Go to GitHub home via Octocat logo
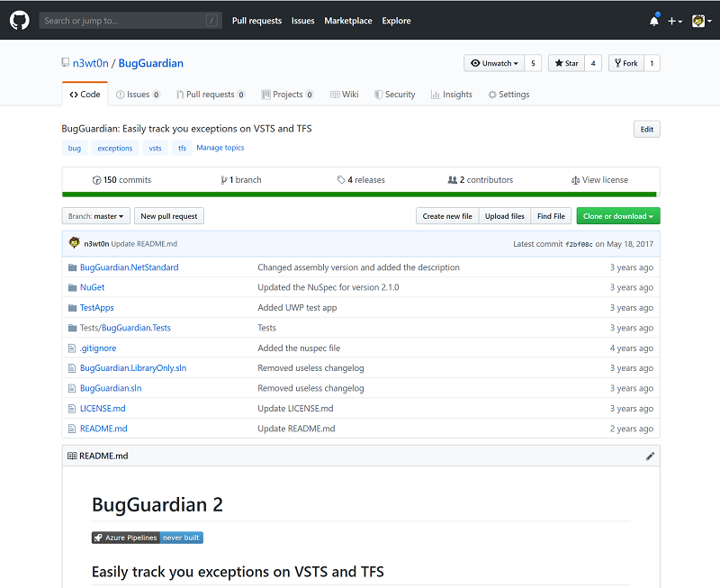This screenshot has height=588, width=720. point(19,21)
